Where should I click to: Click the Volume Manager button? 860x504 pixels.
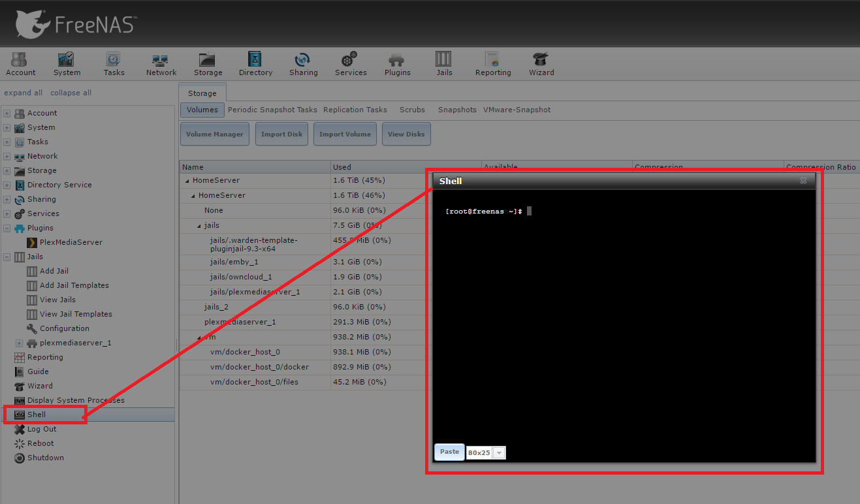[214, 134]
